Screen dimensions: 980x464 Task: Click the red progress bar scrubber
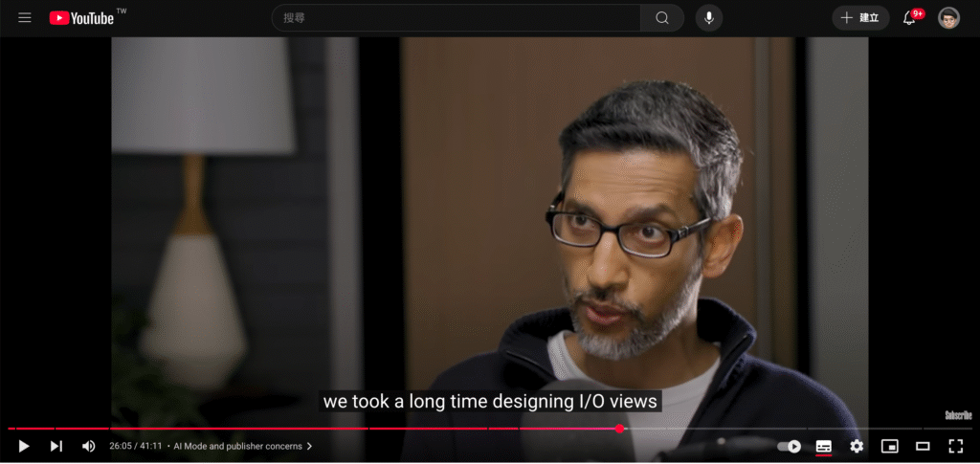coord(620,429)
